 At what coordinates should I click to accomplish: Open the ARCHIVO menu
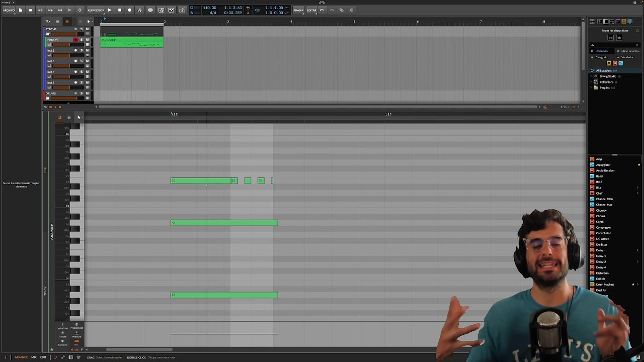click(x=9, y=10)
